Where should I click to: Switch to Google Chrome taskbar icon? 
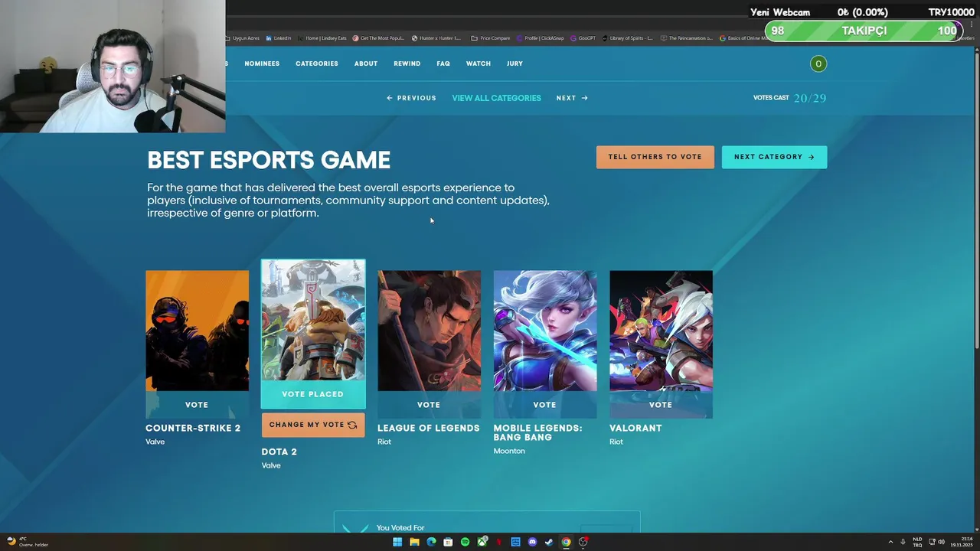(x=566, y=542)
